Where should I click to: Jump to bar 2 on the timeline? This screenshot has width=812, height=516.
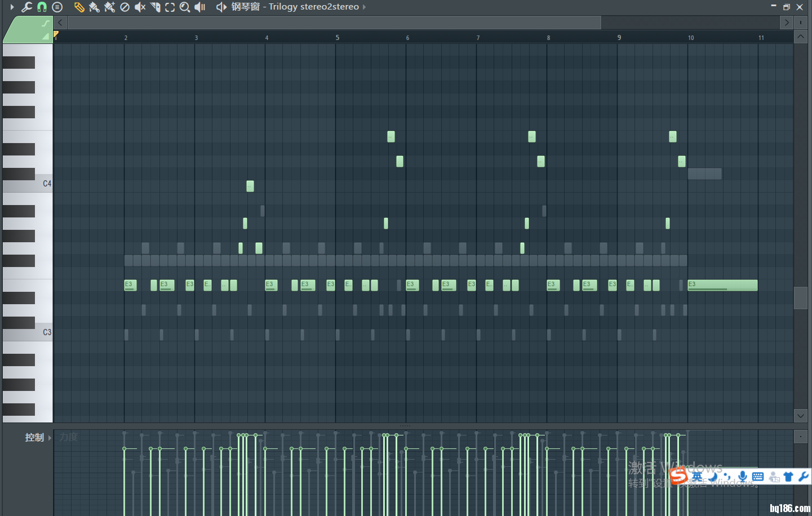126,38
